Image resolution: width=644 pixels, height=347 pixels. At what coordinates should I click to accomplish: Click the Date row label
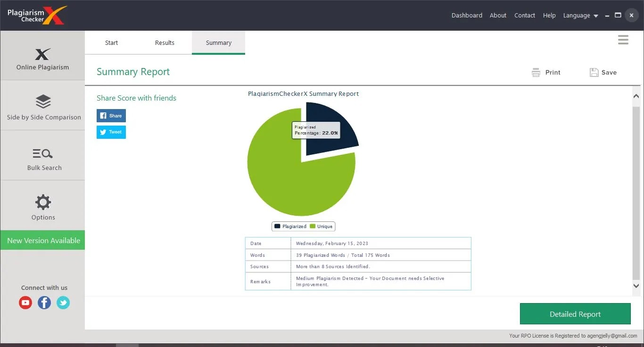256,243
